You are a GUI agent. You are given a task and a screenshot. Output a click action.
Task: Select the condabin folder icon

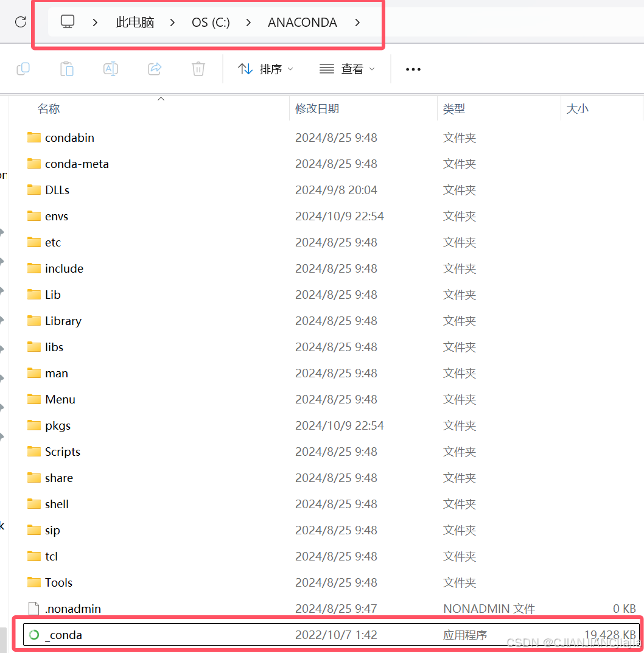tap(33, 138)
